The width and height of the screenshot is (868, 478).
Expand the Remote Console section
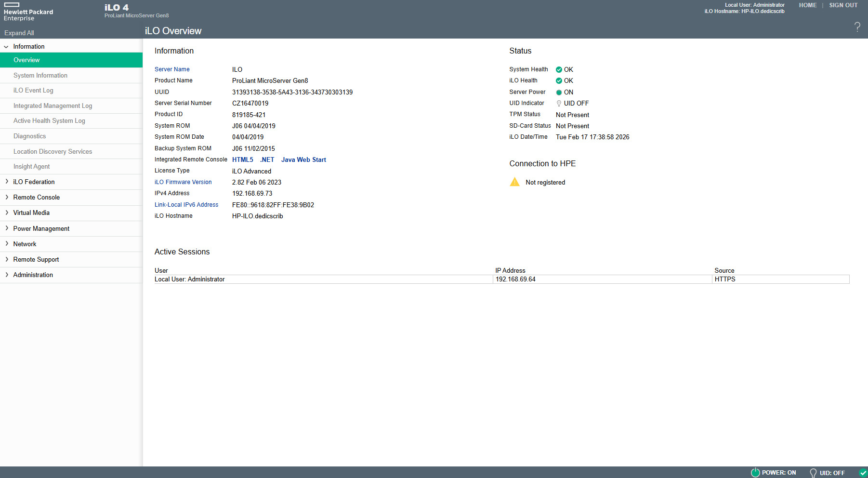coord(6,197)
